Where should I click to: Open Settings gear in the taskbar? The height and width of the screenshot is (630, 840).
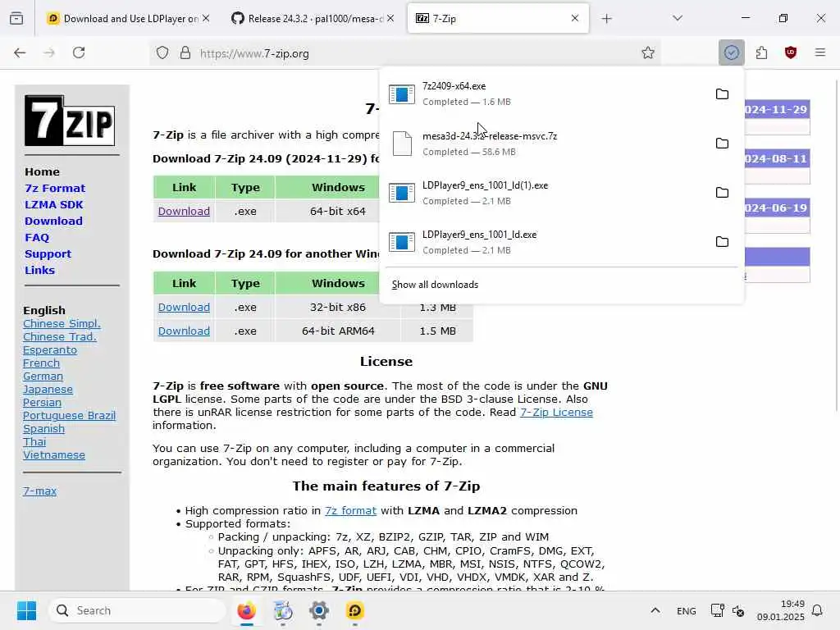pyautogui.click(x=319, y=610)
